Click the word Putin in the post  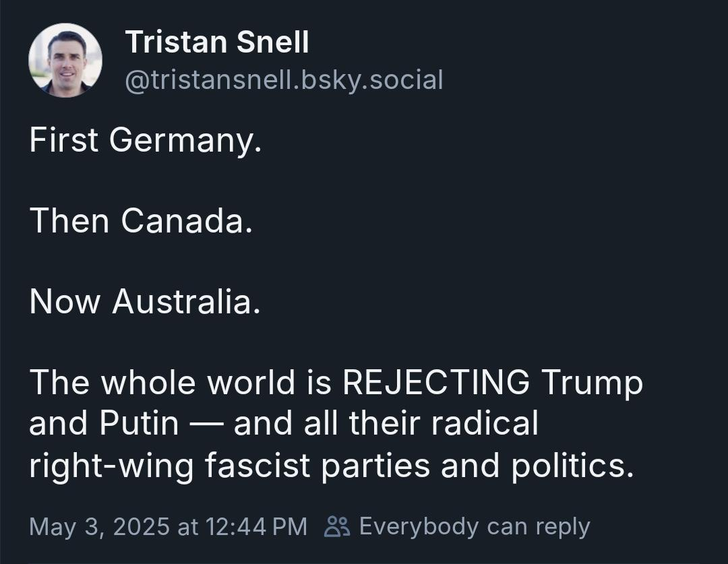pyautogui.click(x=139, y=423)
